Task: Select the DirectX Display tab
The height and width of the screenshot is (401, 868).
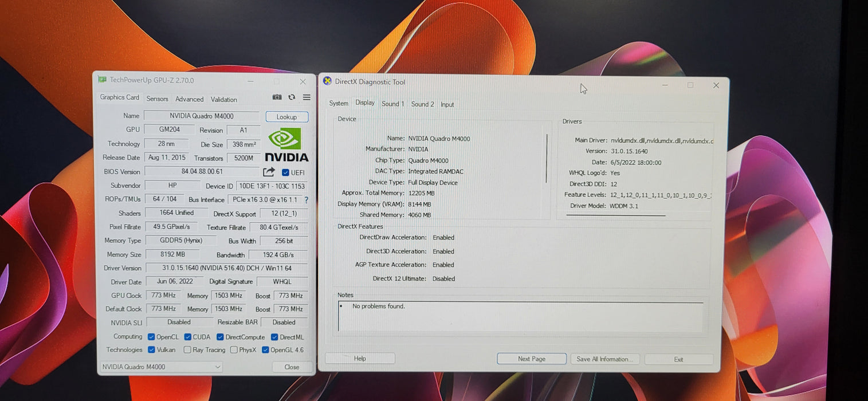Action: coord(365,103)
